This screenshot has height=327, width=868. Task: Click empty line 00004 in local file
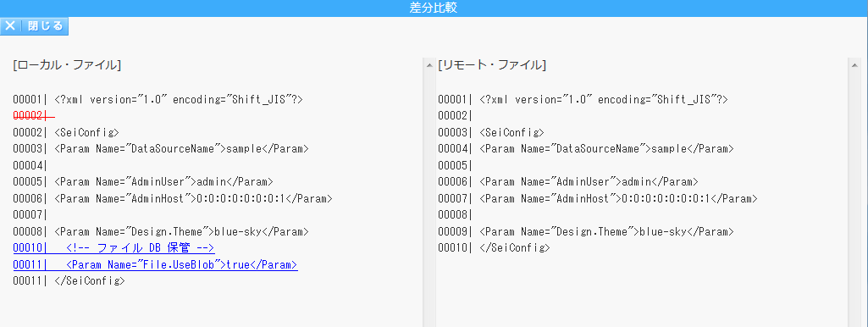pos(30,165)
